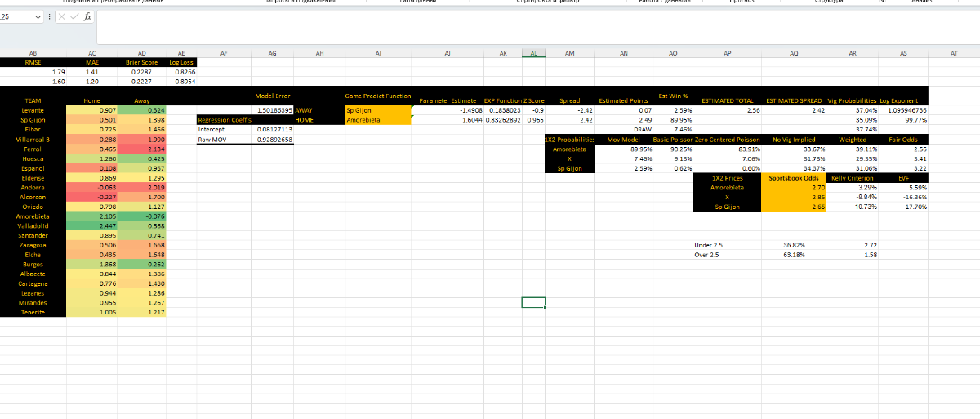Click the Levante team name cell
This screenshot has height=419, width=980.
[33, 109]
